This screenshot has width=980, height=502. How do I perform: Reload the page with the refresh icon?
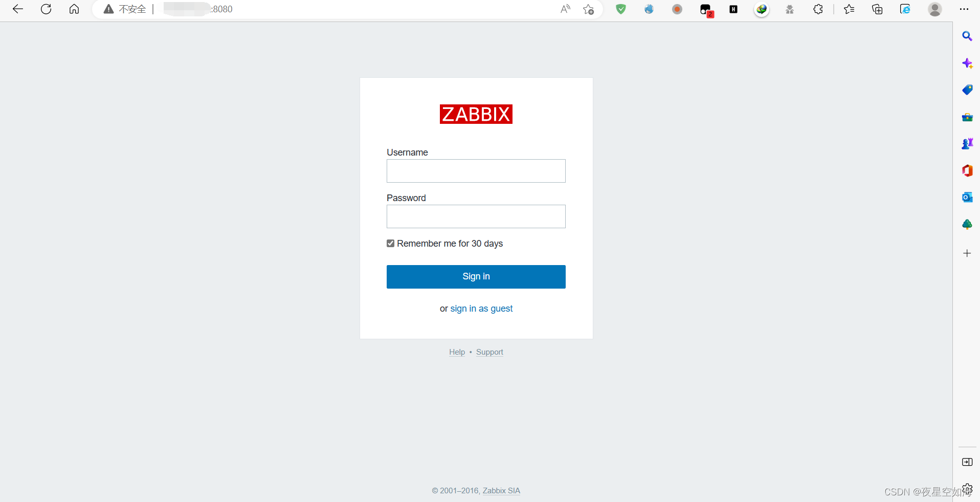(x=46, y=9)
